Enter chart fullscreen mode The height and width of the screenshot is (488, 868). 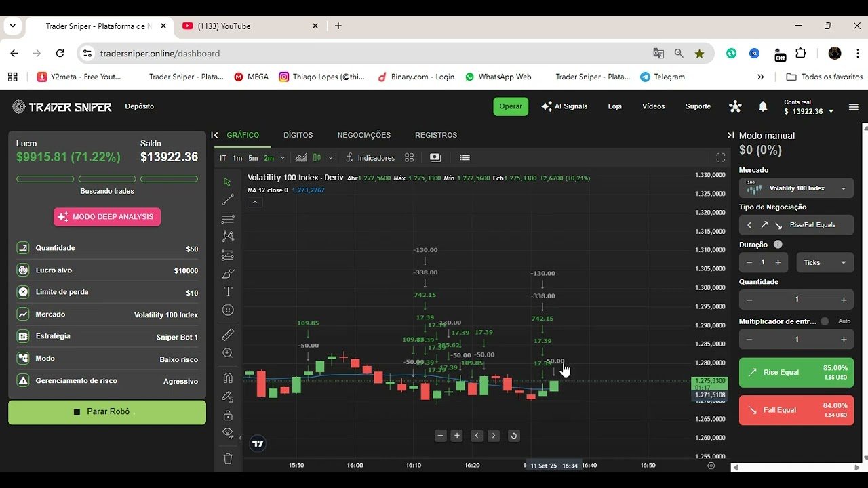pyautogui.click(x=721, y=157)
